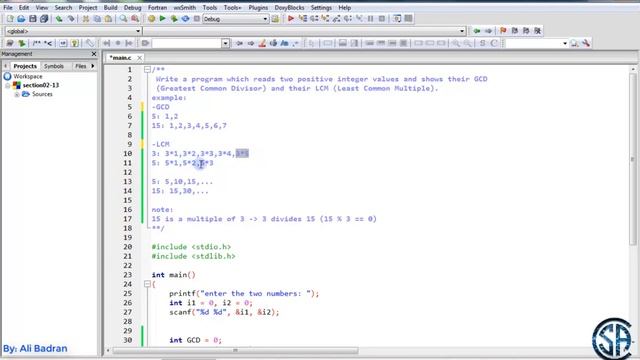Viewport: 640px width, 360px height.
Task: Click the Rebuild icon
Action: (185, 19)
